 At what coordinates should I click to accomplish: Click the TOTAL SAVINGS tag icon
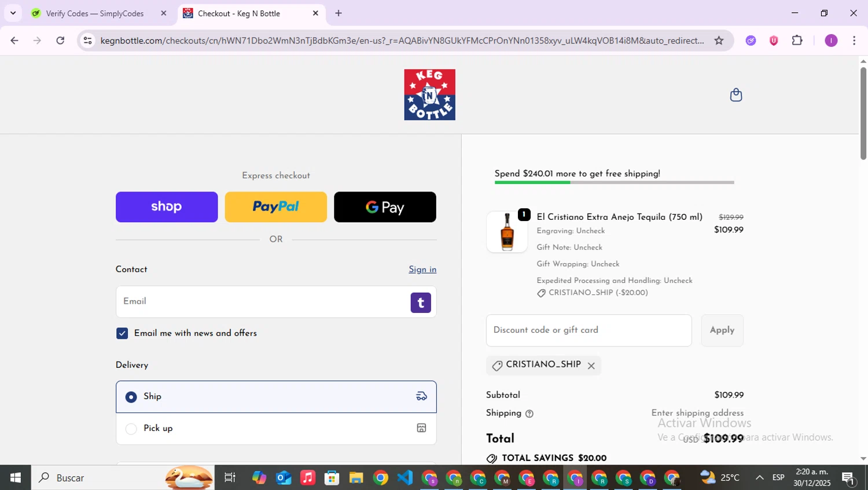pos(491,459)
